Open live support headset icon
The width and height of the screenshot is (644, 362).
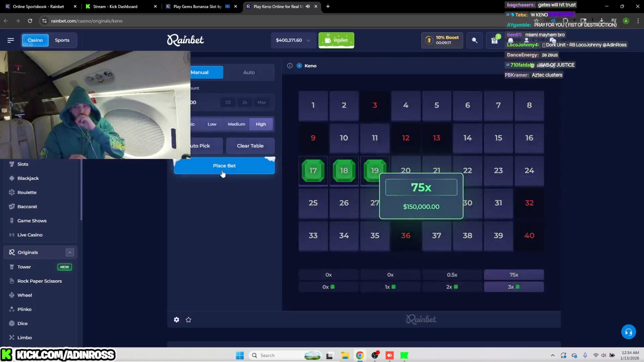[628, 332]
